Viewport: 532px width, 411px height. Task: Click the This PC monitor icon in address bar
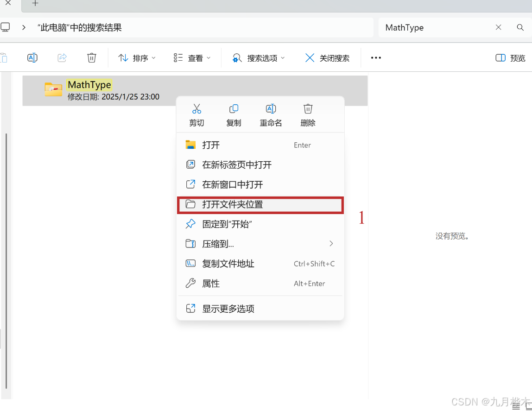tap(5, 27)
